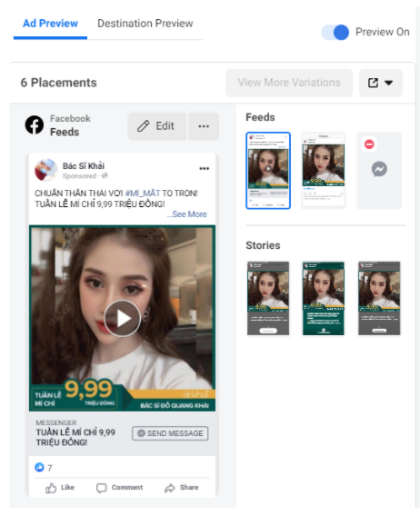This screenshot has width=420, height=526.
Task: Click the Stories section heading
Action: click(263, 245)
